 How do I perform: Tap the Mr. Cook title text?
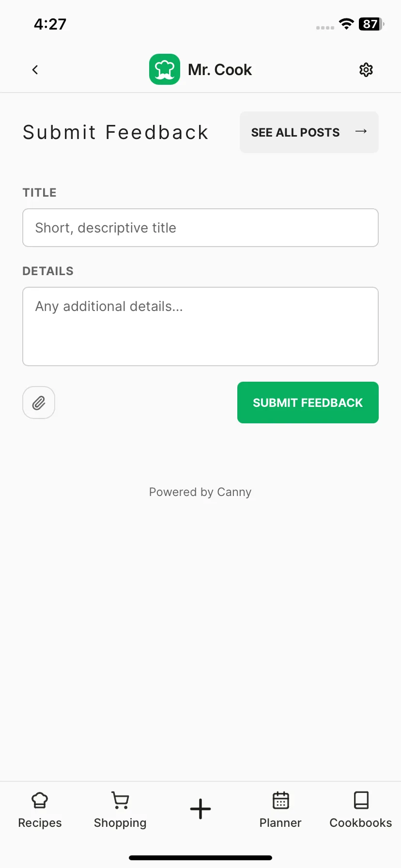(x=220, y=70)
